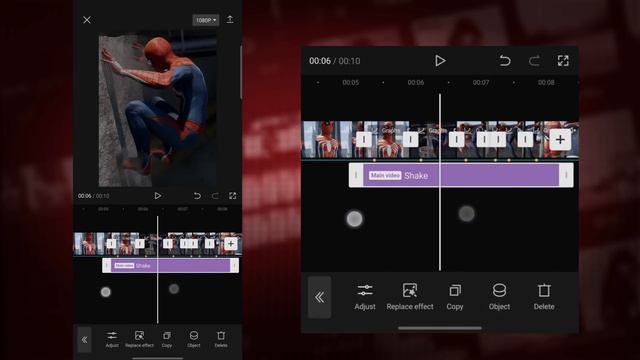Undo in the enlarged panel
This screenshot has width=640, height=360.
(505, 61)
